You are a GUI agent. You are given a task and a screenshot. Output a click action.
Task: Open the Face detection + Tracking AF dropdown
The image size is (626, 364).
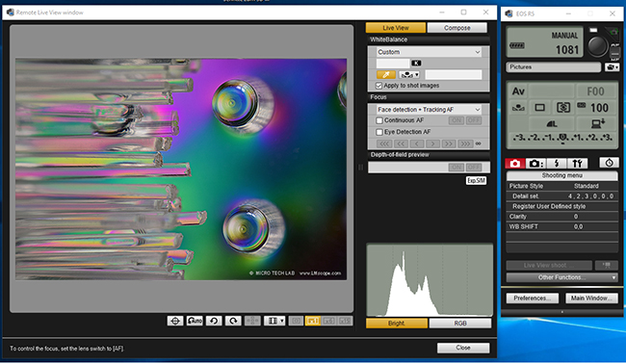click(x=429, y=110)
